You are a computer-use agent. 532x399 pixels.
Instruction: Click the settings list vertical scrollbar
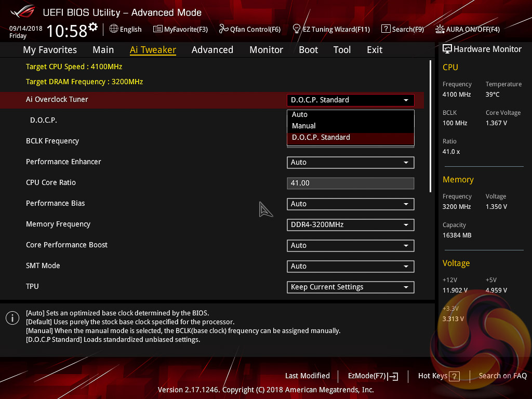pyautogui.click(x=430, y=126)
